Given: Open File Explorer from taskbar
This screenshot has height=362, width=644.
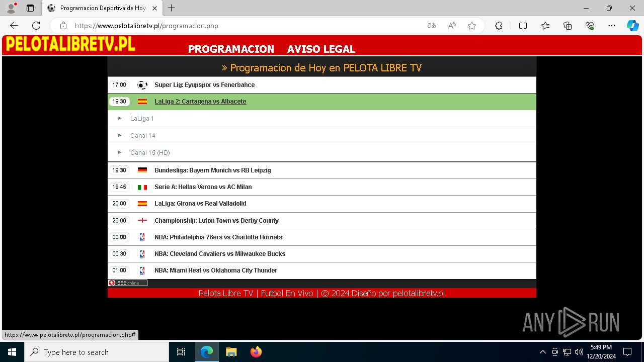Looking at the screenshot, I should pos(231,352).
